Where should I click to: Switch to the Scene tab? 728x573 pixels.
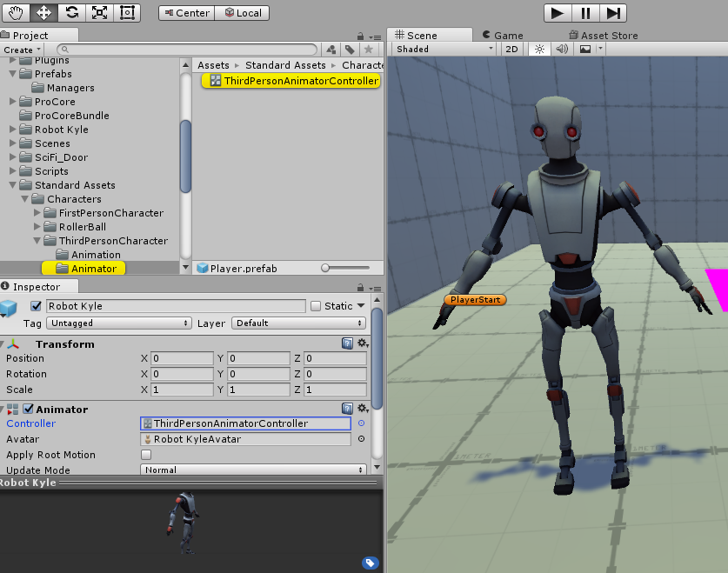coord(430,36)
